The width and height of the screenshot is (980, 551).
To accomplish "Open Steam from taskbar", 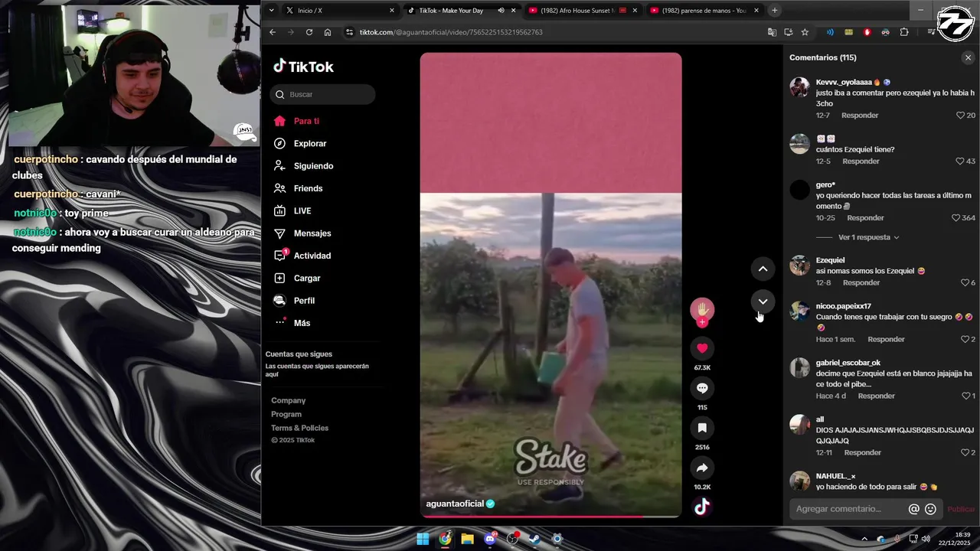I will [x=535, y=539].
